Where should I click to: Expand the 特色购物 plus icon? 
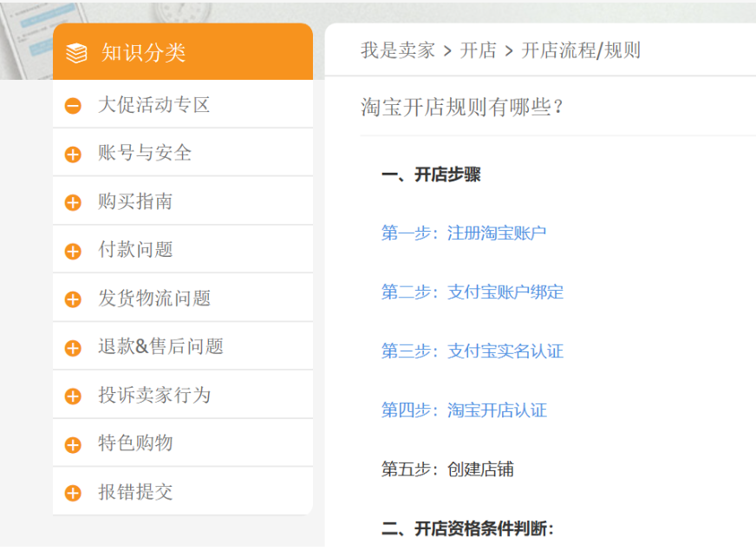click(73, 445)
